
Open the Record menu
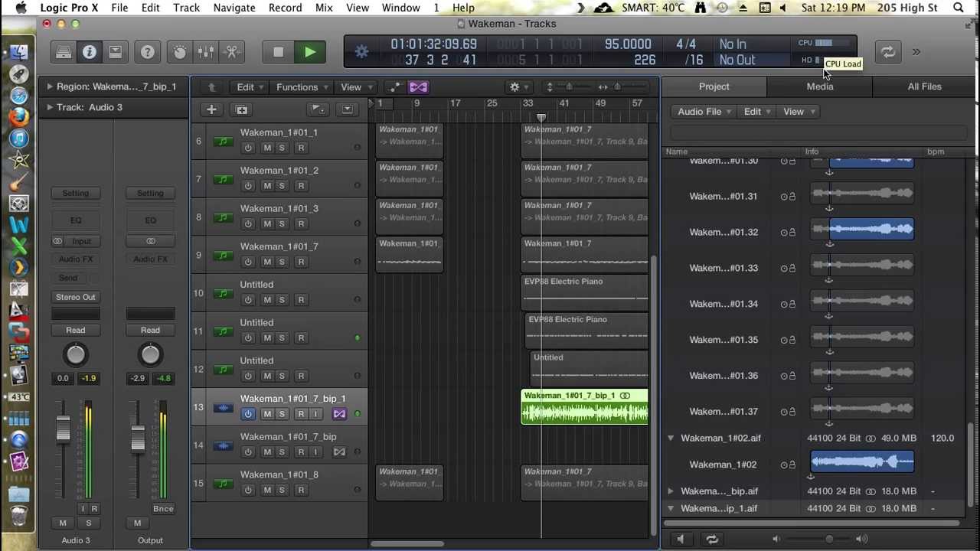click(285, 8)
